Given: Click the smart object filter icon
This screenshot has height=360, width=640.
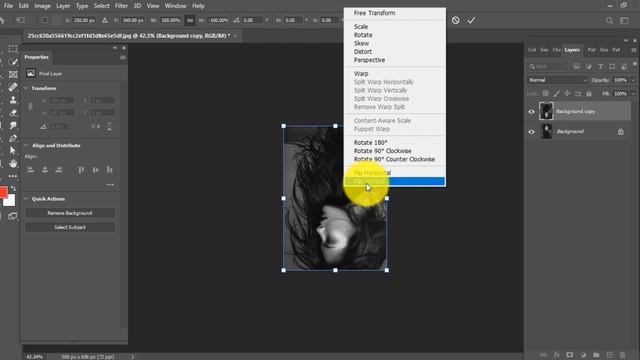Looking at the screenshot, I should pos(624,66).
